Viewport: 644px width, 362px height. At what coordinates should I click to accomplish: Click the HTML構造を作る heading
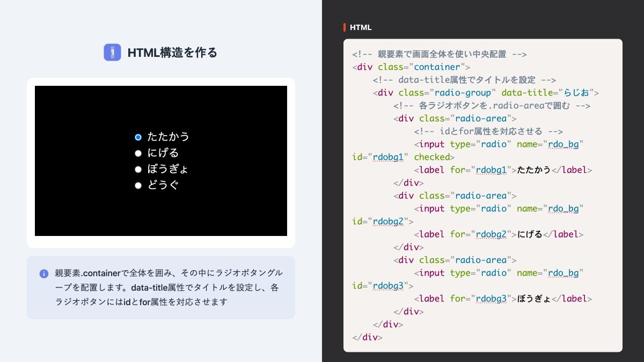pos(172,53)
